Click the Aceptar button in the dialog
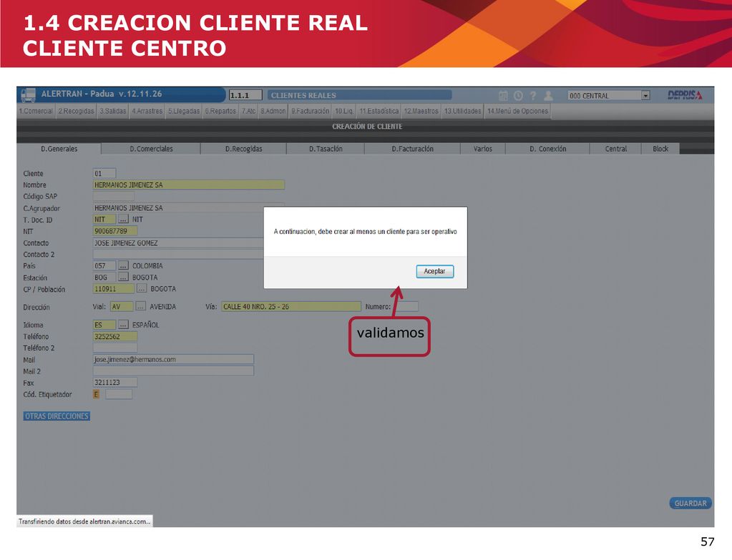 click(434, 271)
